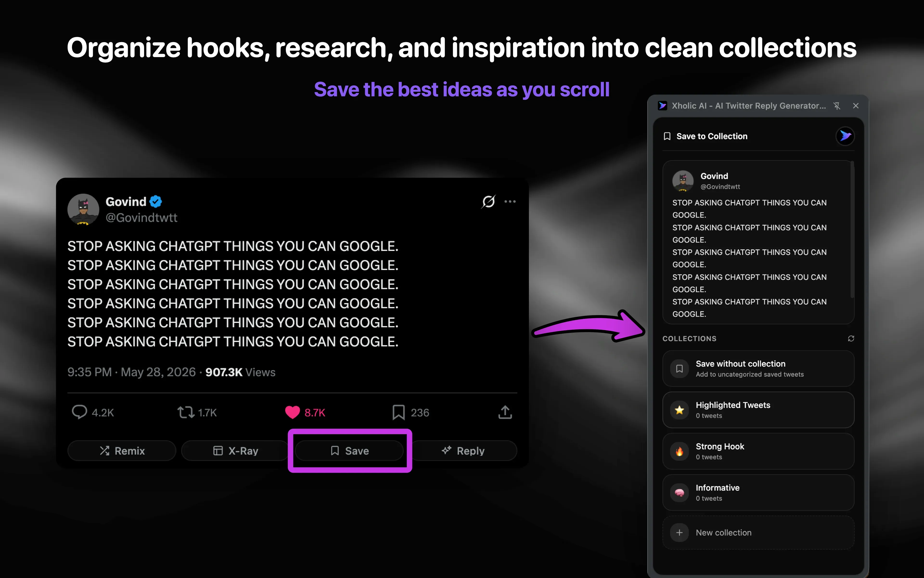Viewport: 924px width, 578px height.
Task: Save tweet to Strong Hook collection
Action: (758, 451)
